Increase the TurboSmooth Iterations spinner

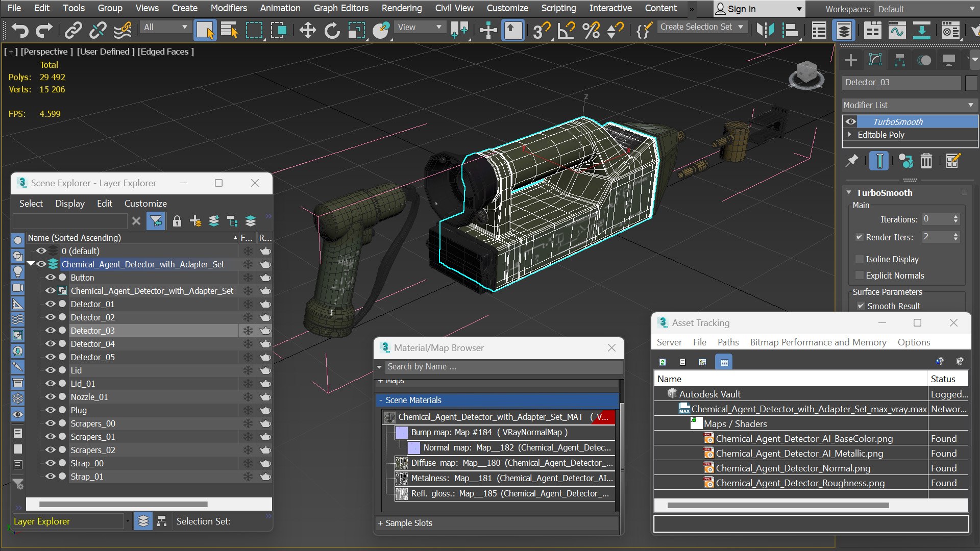[956, 216]
